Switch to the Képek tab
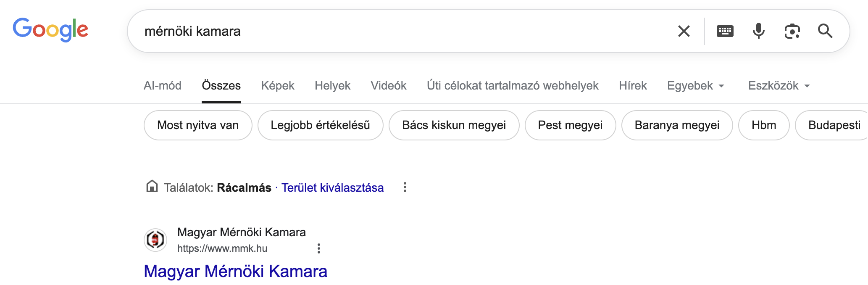The image size is (868, 285). (278, 86)
